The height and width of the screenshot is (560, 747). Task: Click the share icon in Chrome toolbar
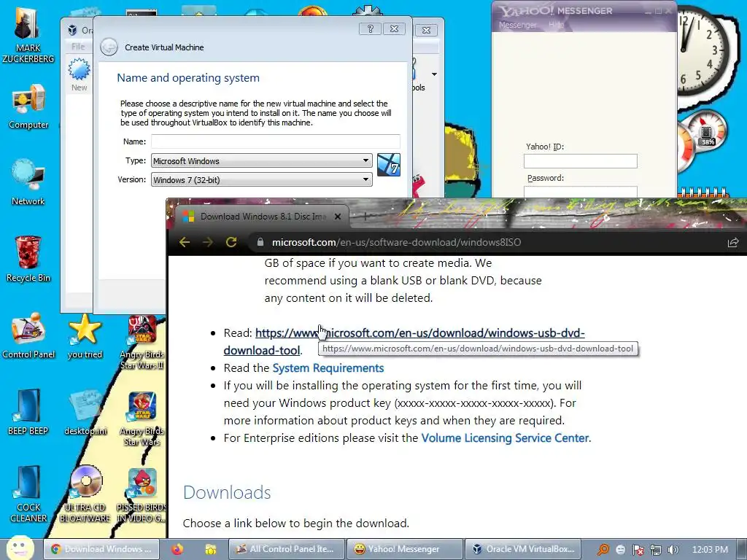(732, 242)
